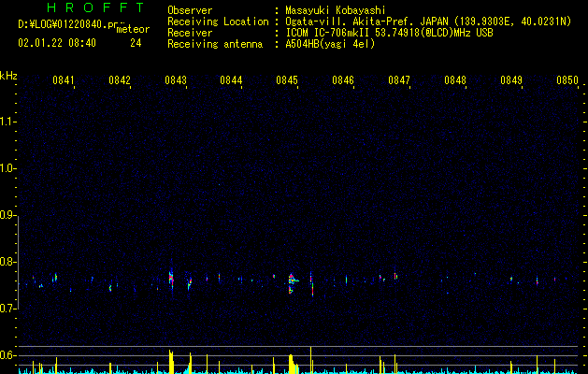Click the tallest yellow spike after 0845

311,360
